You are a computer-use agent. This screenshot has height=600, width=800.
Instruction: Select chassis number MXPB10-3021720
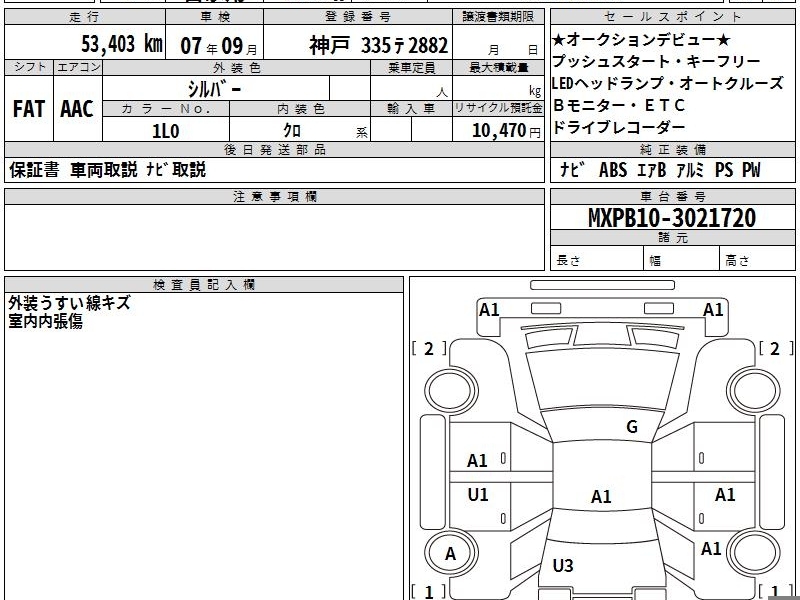(672, 218)
